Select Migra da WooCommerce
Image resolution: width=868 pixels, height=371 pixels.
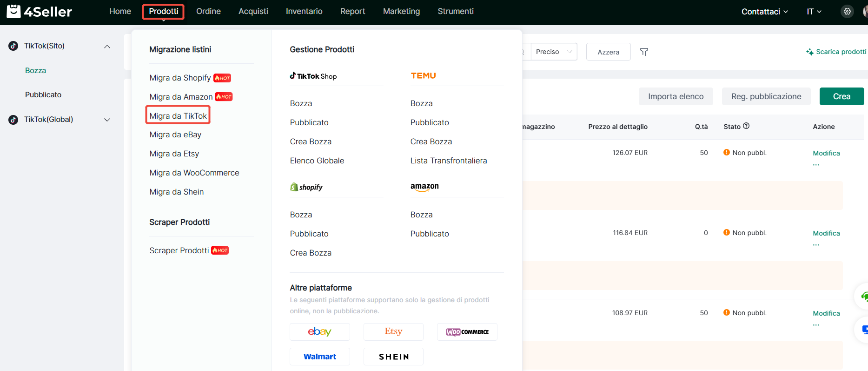click(194, 173)
